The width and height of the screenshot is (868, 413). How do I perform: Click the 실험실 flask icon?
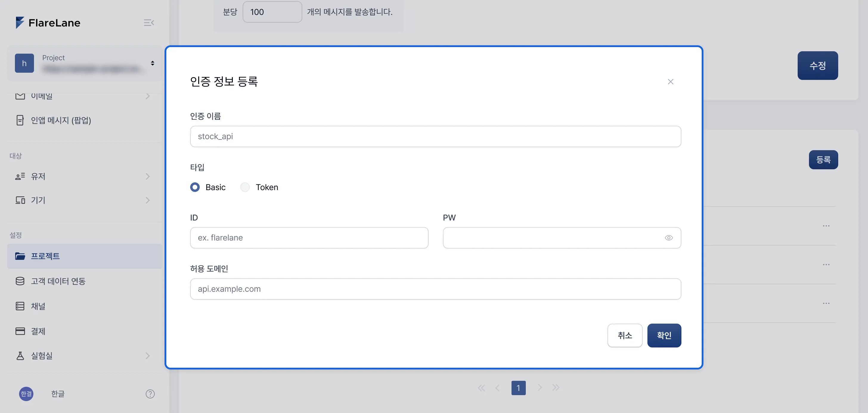click(20, 356)
